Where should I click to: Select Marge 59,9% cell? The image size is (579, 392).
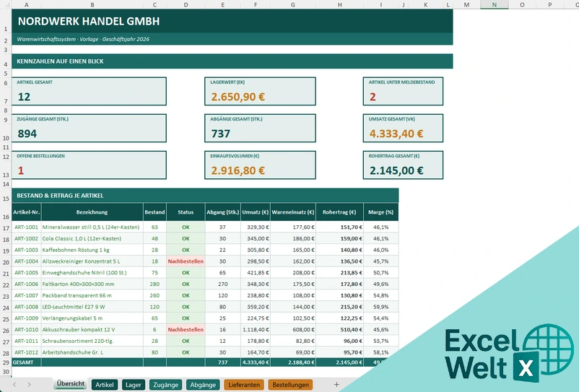click(x=380, y=307)
